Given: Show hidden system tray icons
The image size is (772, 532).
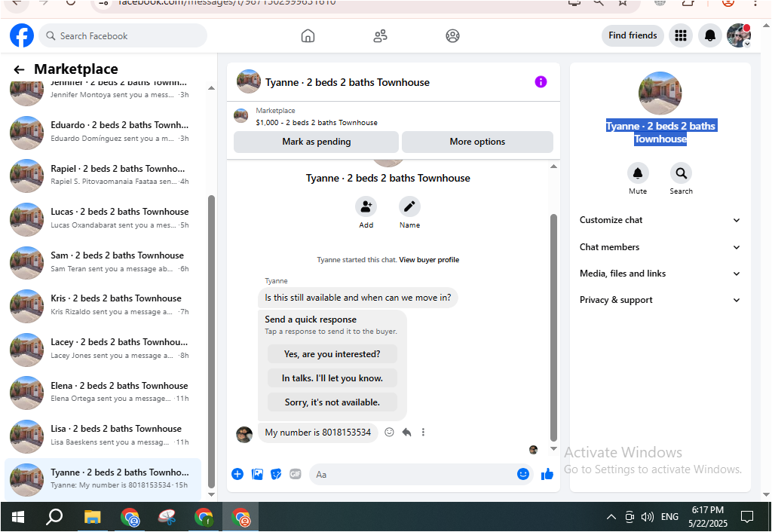Looking at the screenshot, I should [611, 517].
